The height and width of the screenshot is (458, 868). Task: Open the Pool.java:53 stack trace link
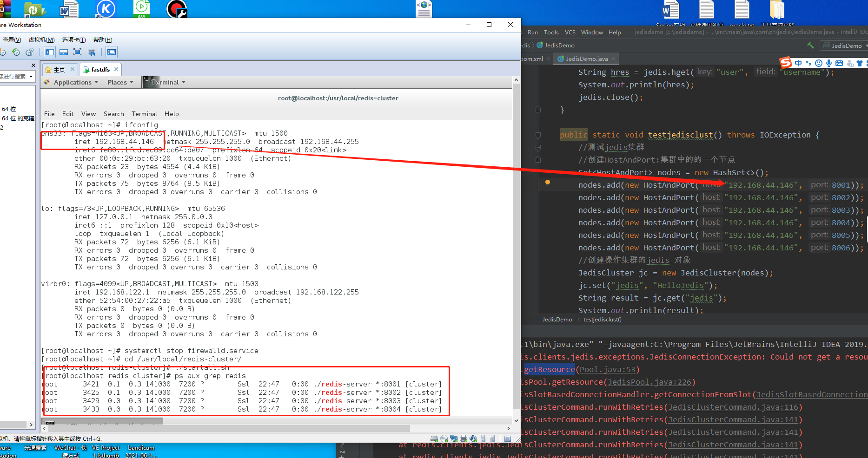[x=608, y=370]
